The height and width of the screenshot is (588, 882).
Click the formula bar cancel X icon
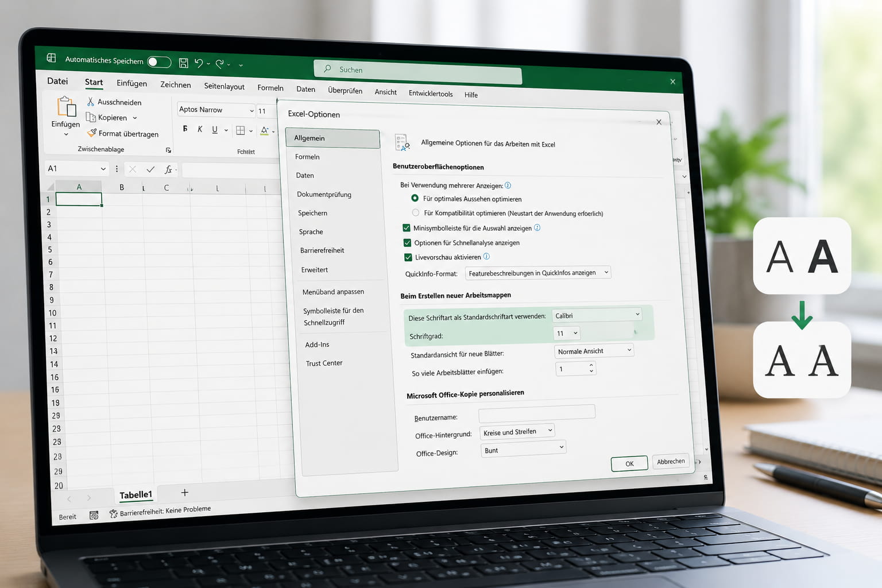(133, 169)
